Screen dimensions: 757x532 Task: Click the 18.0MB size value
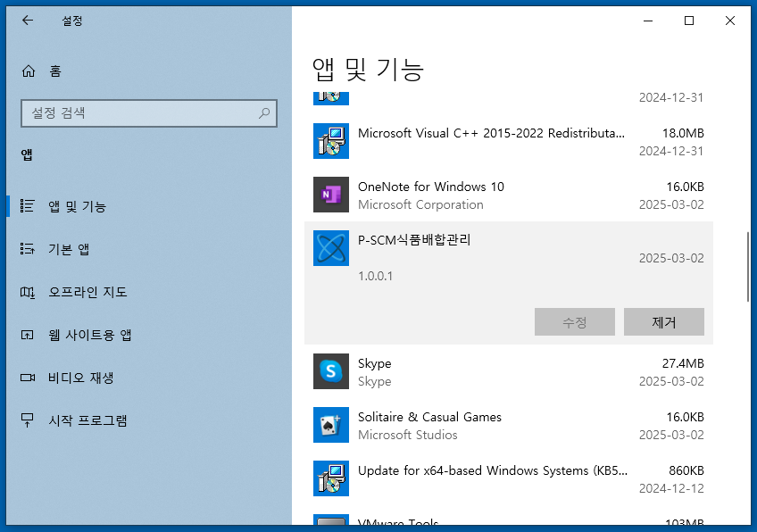pyautogui.click(x=683, y=133)
